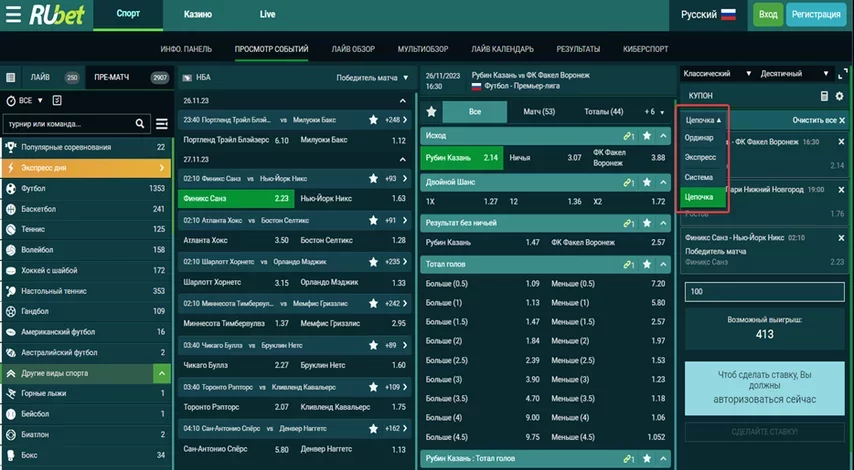The width and height of the screenshot is (854, 470).
Task: Collapse Другие виды спорта section
Action: pos(161,374)
